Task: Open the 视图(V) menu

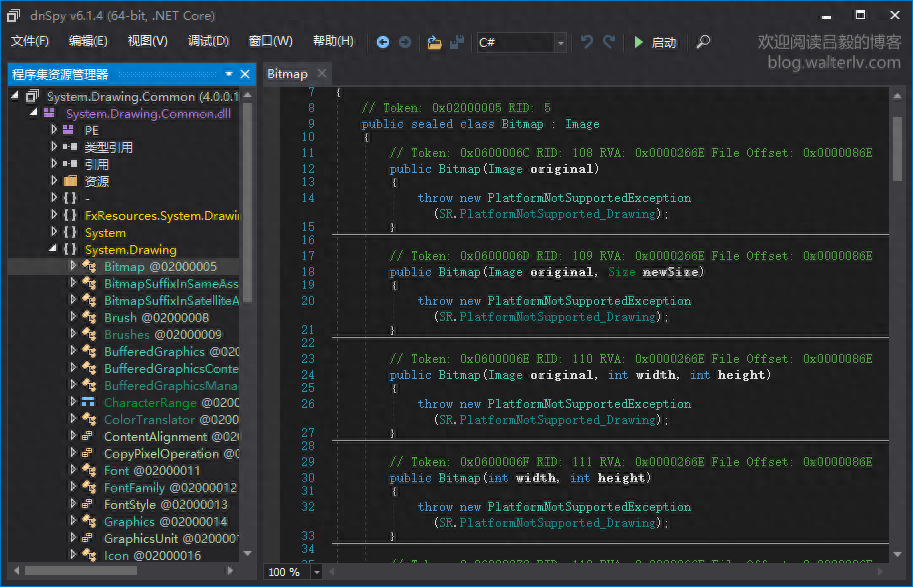Action: [147, 41]
